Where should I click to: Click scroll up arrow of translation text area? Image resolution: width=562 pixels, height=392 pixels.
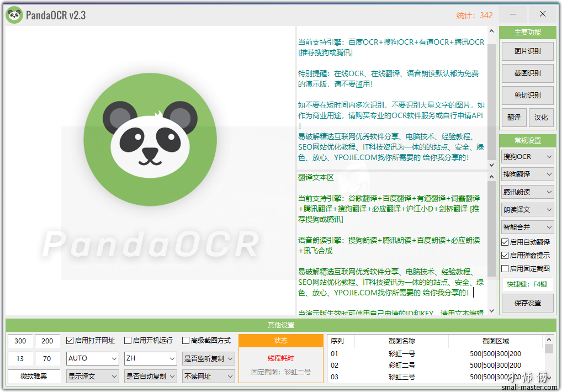tap(492, 177)
